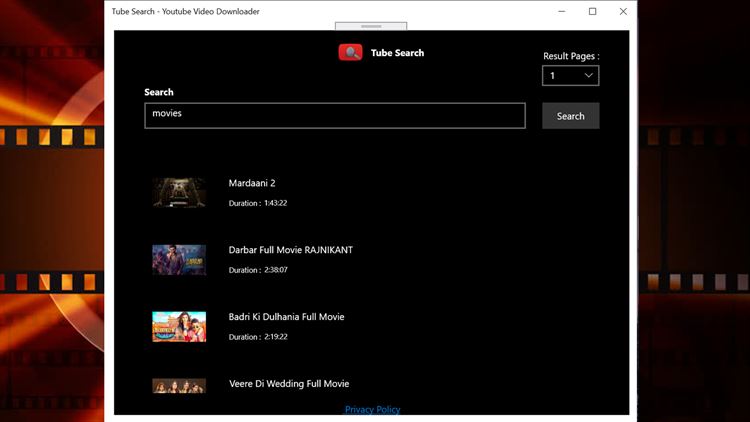Click the Tube Search heading text

coord(397,53)
